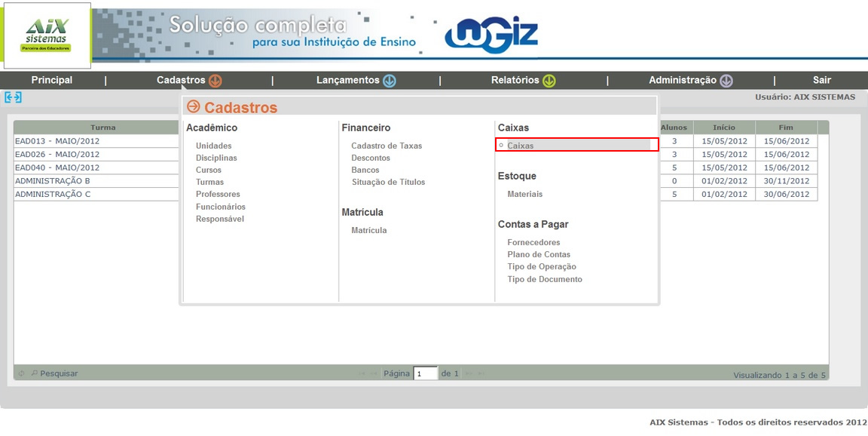868x436 pixels.
Task: Click the purple arrow beside Administração
Action: tap(726, 81)
